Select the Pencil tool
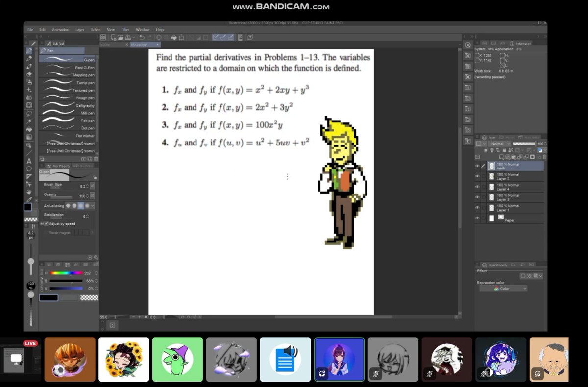 (x=29, y=59)
